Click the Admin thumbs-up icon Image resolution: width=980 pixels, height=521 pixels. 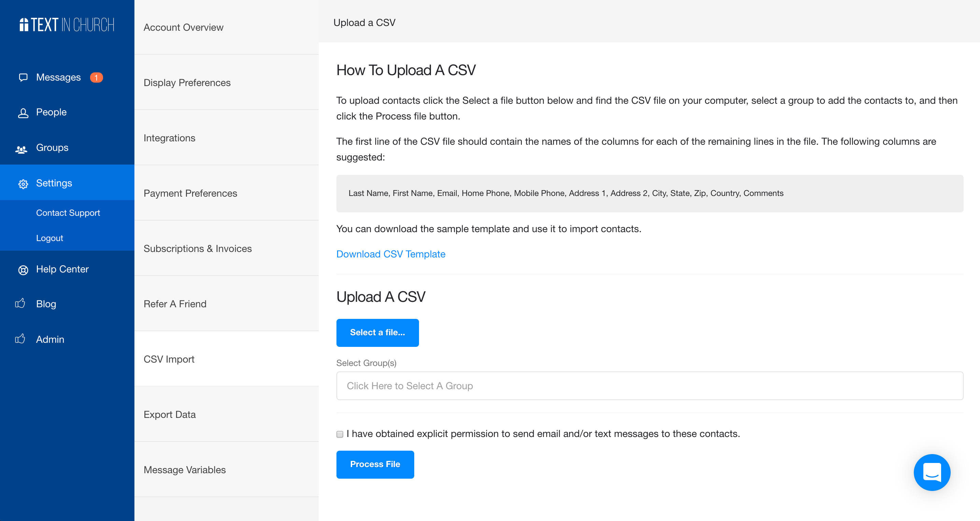click(20, 339)
